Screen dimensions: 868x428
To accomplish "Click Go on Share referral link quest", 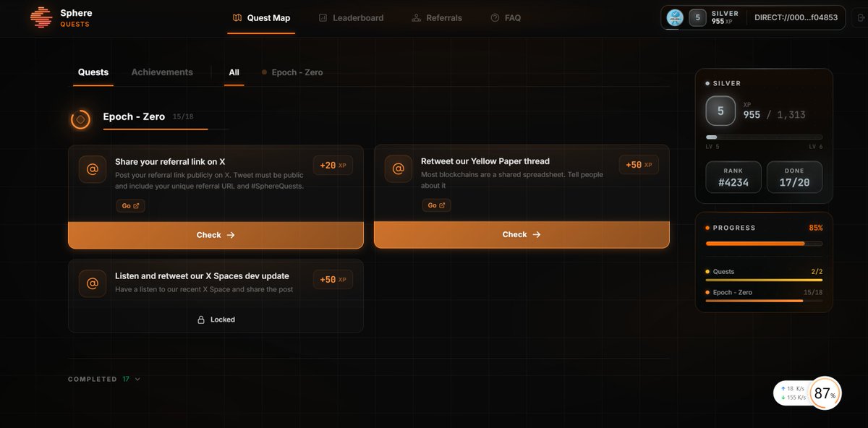I will coord(130,206).
